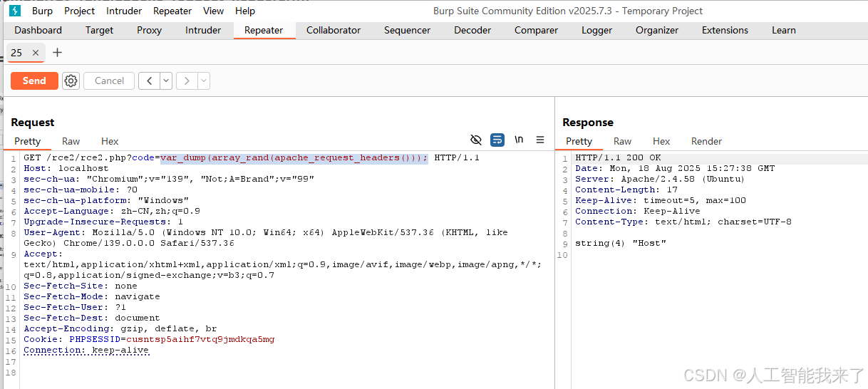
Task: Open the Intruder menu in menu bar
Action: [124, 11]
